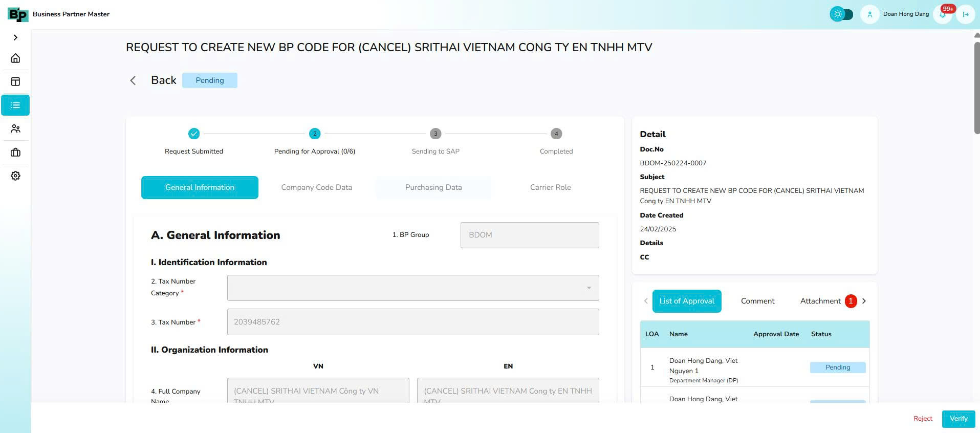Click the Reject button
The width and height of the screenshot is (980, 433).
click(923, 419)
